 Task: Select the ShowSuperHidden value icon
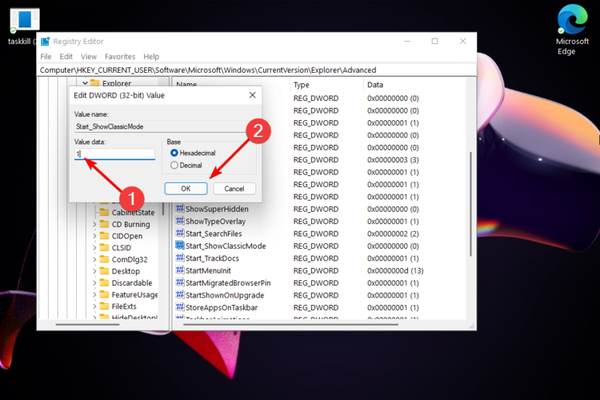click(x=180, y=209)
